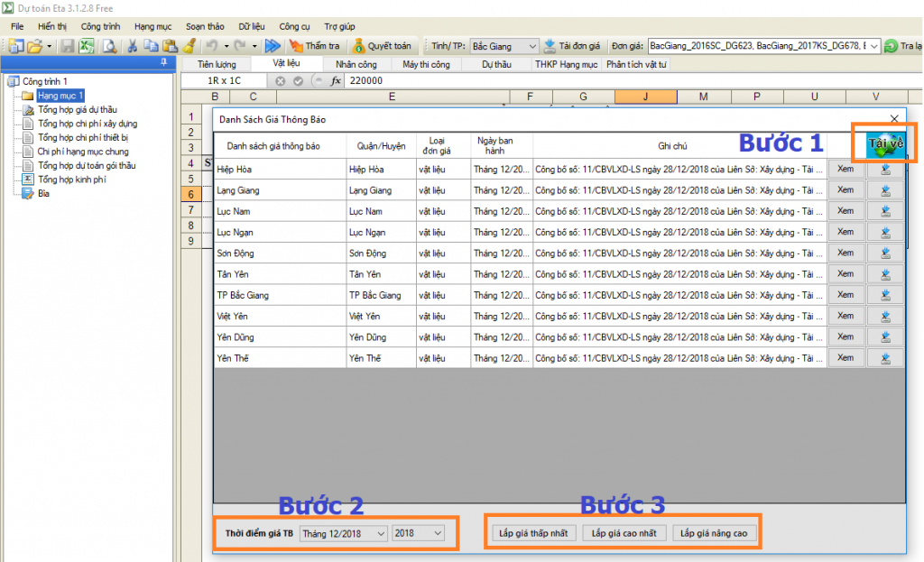Open the Công cụ menu

(294, 26)
